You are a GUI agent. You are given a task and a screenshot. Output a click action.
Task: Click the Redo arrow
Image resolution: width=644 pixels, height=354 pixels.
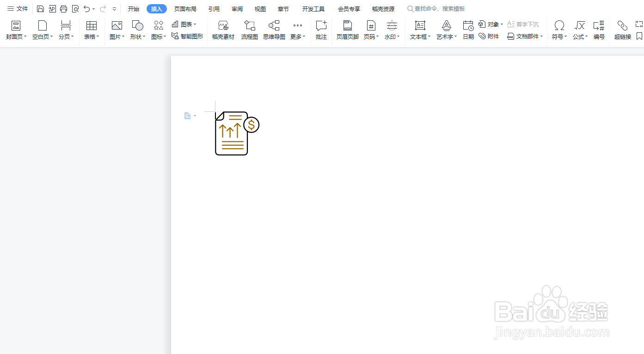click(x=103, y=9)
